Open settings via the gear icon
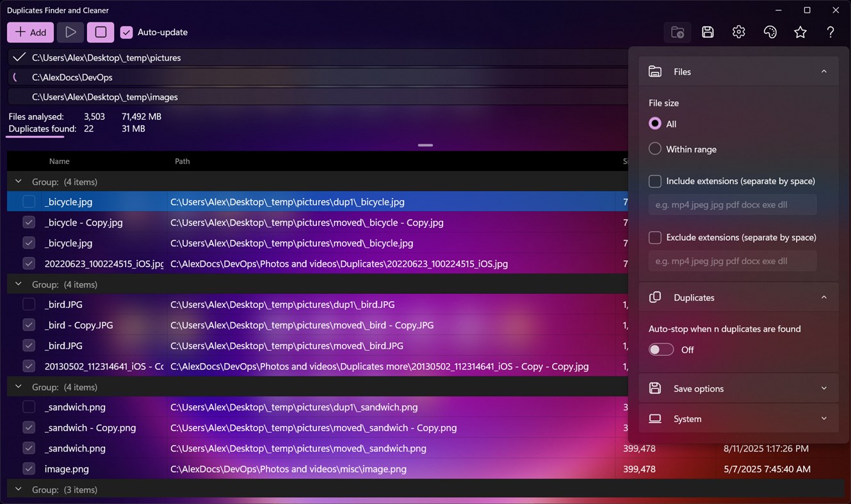The height and width of the screenshot is (504, 851). (x=738, y=31)
